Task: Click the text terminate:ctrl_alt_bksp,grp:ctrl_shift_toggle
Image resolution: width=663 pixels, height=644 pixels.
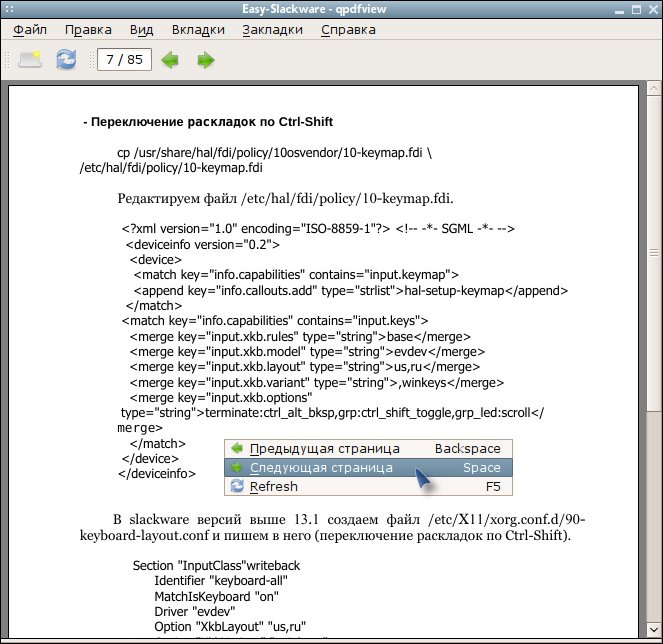Action: 328,413
